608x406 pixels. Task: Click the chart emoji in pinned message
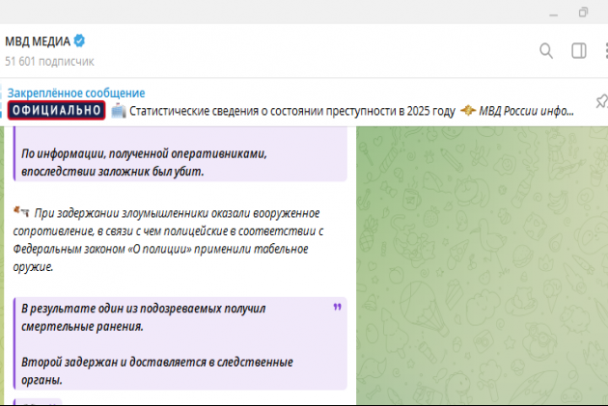point(118,110)
